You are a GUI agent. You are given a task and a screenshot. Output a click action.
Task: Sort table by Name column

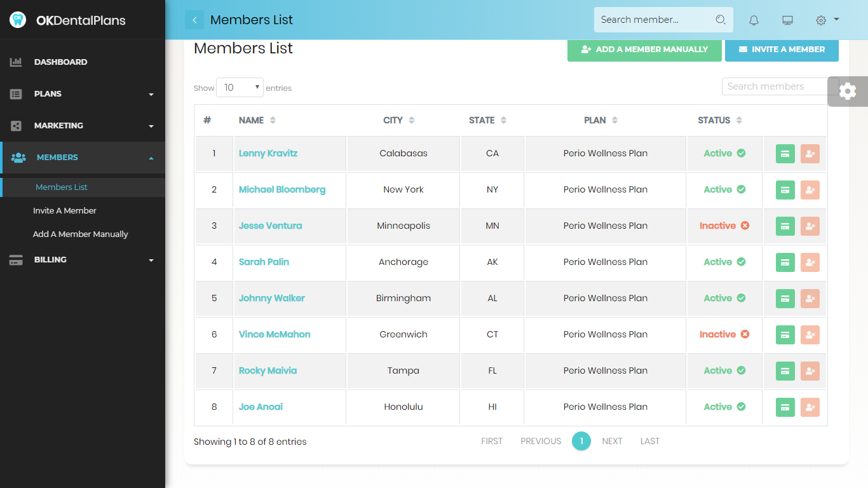pos(257,120)
